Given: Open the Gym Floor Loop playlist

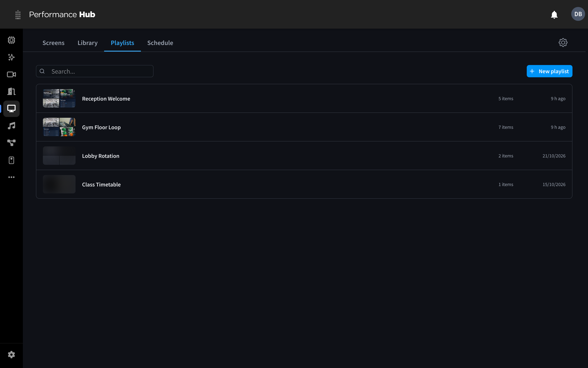Looking at the screenshot, I should tap(304, 127).
